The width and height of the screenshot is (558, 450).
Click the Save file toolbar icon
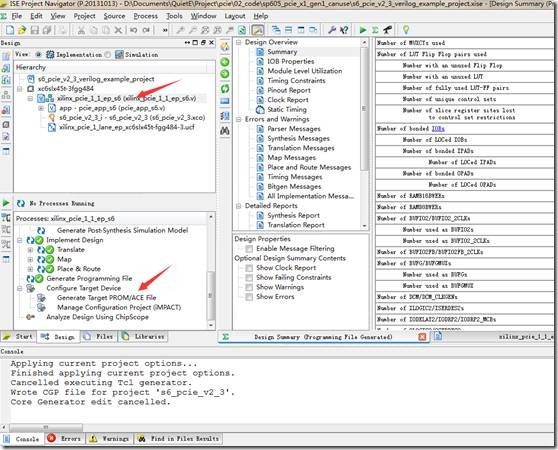pyautogui.click(x=35, y=30)
